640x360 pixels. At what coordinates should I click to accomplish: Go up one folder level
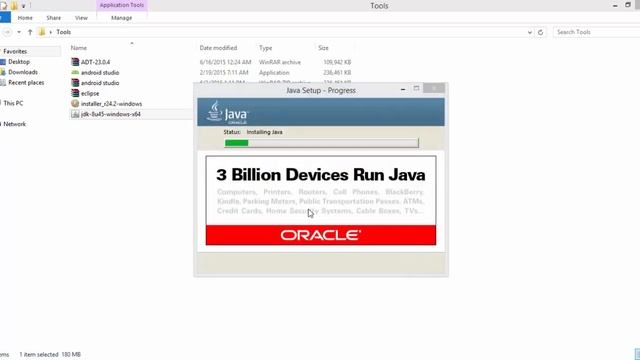[x=30, y=32]
